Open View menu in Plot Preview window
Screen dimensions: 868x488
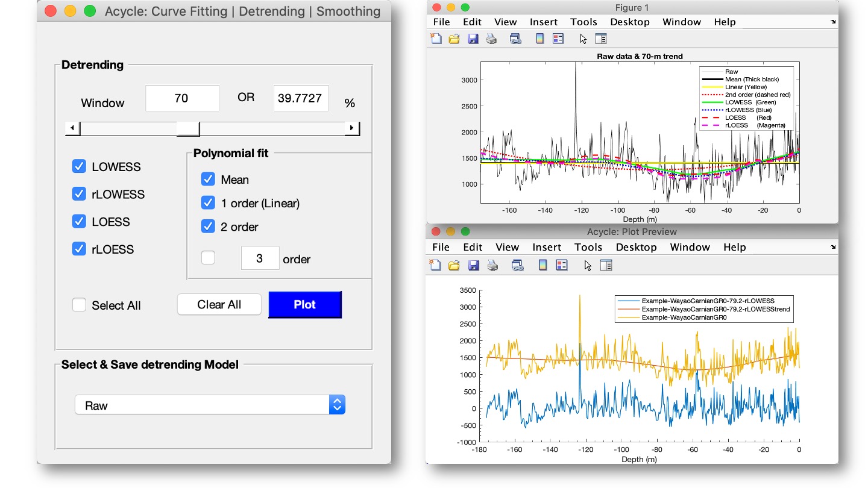[x=508, y=247]
